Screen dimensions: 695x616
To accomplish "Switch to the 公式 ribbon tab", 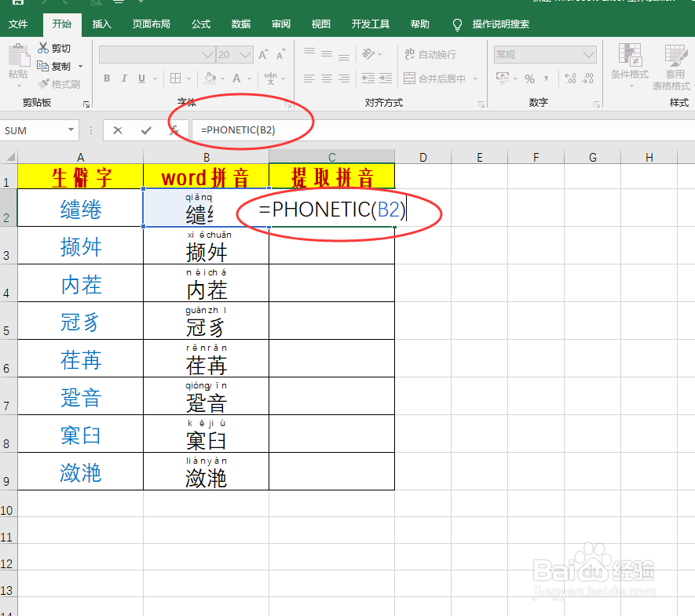I will pyautogui.click(x=200, y=24).
